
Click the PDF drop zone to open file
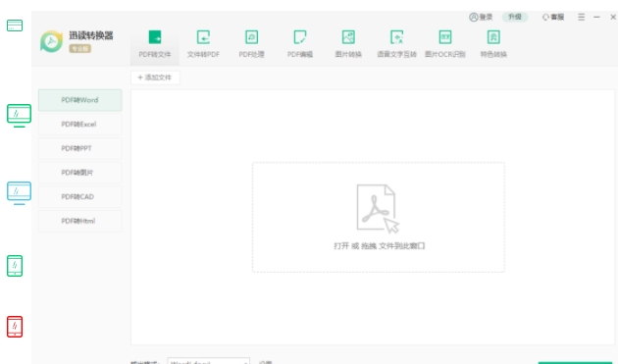(x=379, y=217)
